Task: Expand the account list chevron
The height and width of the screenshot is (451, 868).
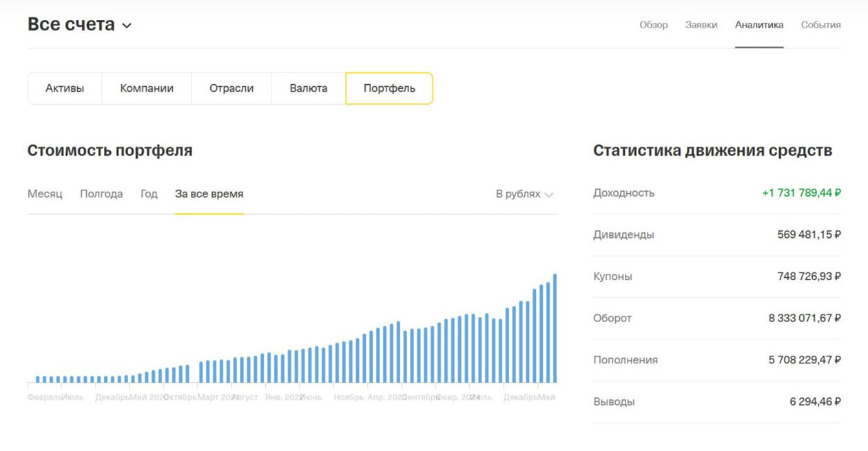Action: coord(127,26)
